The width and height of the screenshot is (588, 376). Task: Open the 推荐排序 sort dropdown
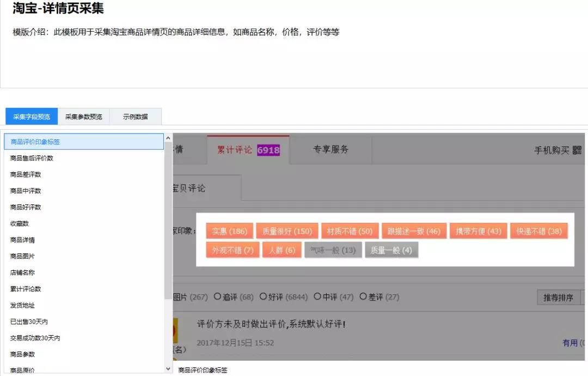pyautogui.click(x=559, y=298)
